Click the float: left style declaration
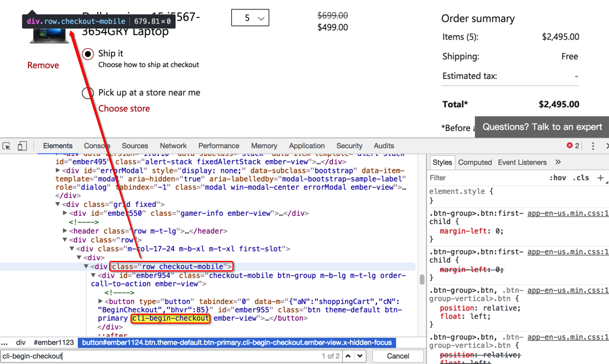This screenshot has height=364, width=609. click(465, 317)
